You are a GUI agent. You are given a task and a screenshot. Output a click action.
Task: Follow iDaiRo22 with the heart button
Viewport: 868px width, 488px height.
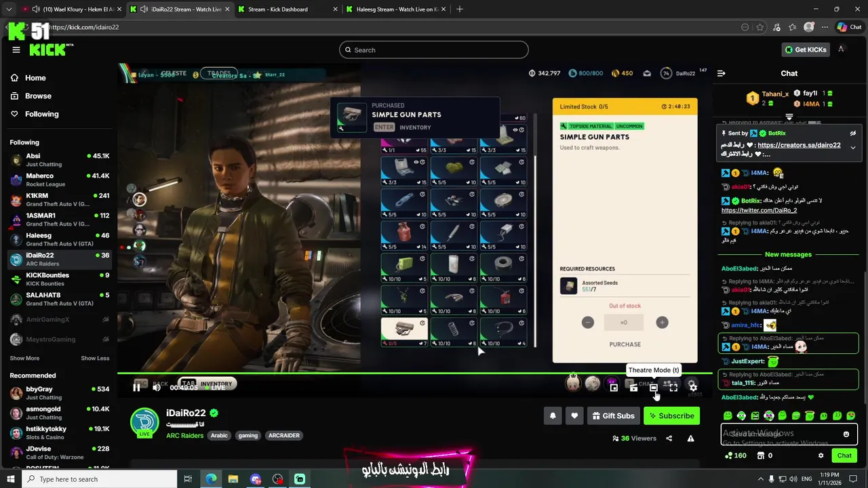coord(574,415)
